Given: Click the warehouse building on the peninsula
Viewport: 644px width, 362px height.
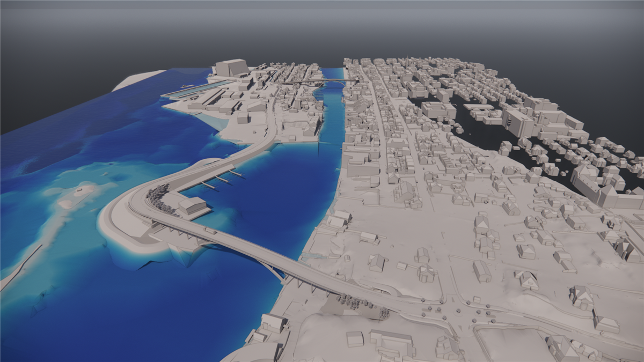Looking at the screenshot, I should [x=192, y=205].
